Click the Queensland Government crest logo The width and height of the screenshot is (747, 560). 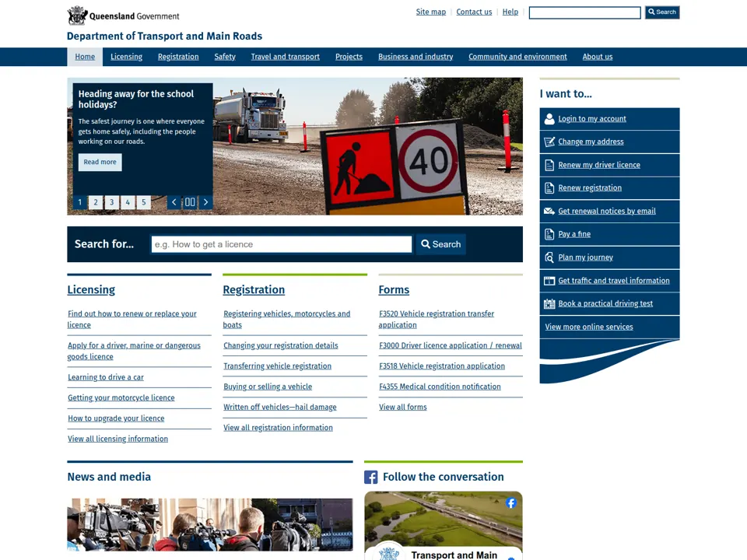pos(77,16)
